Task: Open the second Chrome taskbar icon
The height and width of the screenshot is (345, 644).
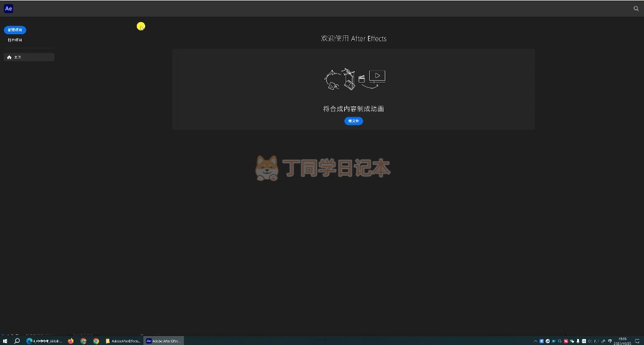Action: point(96,341)
